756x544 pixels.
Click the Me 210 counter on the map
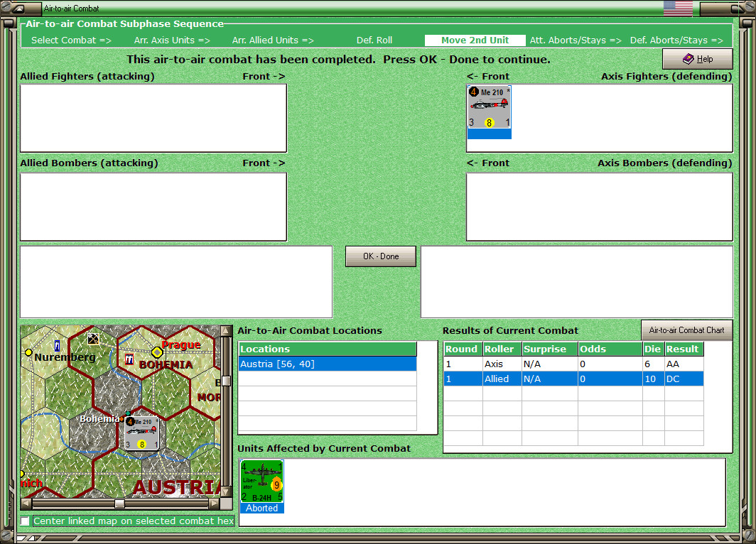142,433
